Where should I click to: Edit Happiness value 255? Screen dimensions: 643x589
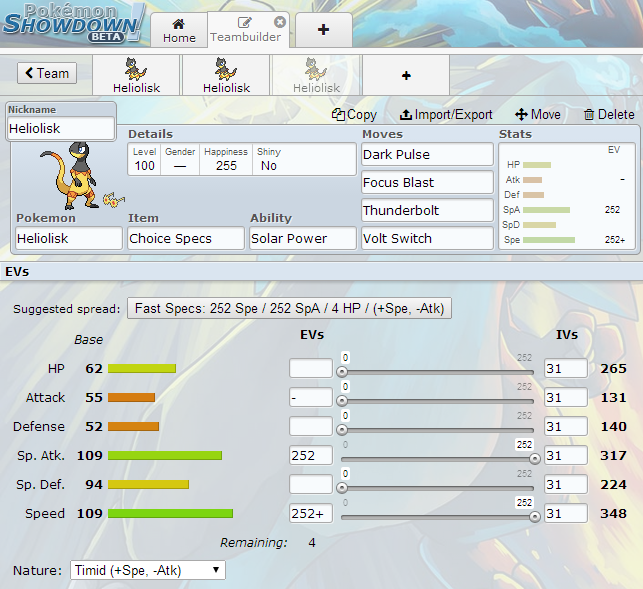point(226,160)
